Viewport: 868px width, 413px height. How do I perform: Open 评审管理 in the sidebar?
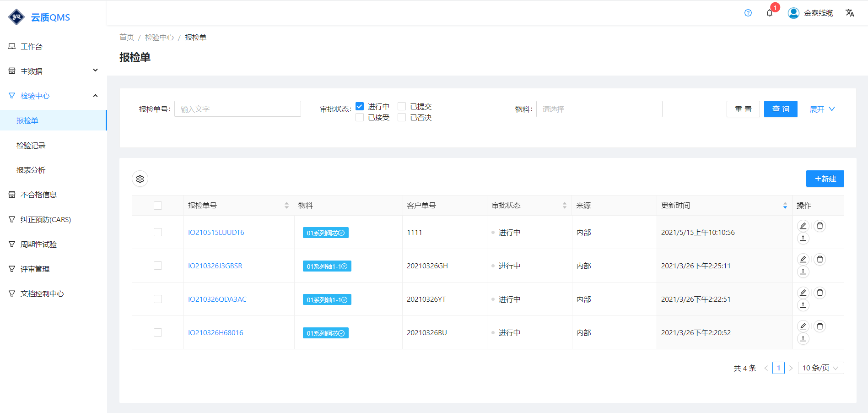tap(54, 269)
